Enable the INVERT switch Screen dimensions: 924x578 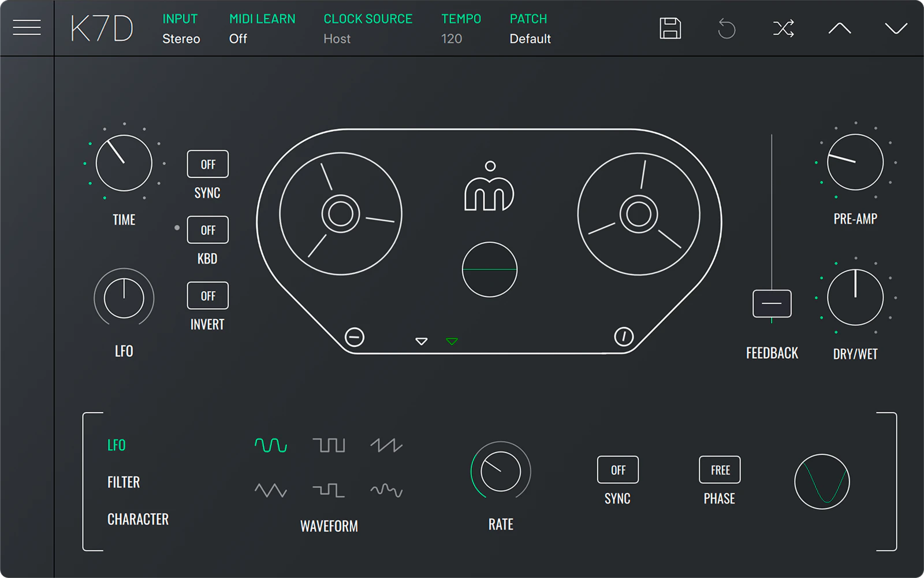pos(208,296)
